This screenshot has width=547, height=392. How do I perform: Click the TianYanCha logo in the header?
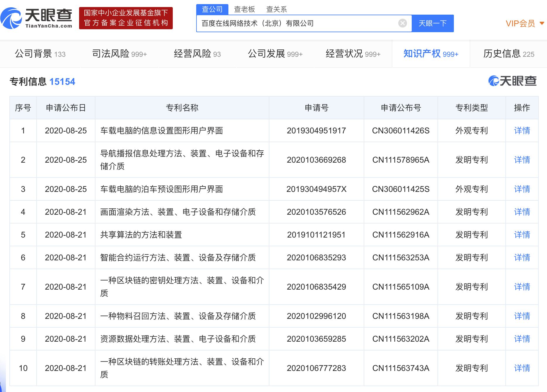[x=36, y=18]
